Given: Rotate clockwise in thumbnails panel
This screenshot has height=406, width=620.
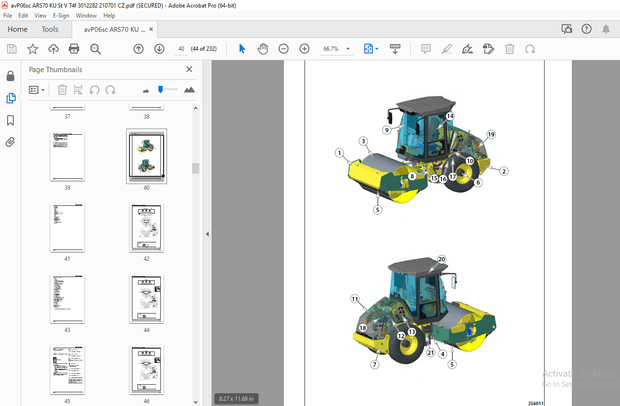Looking at the screenshot, I should pos(110,90).
